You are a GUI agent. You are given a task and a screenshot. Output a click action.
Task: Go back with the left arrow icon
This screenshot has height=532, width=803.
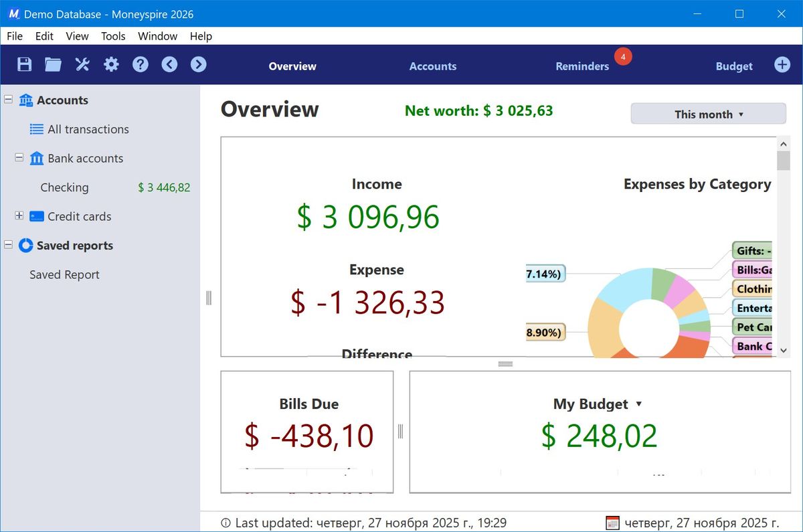coord(169,64)
